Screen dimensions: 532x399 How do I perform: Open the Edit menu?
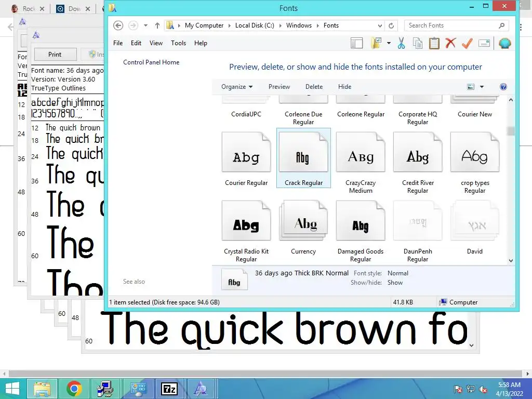coord(136,43)
